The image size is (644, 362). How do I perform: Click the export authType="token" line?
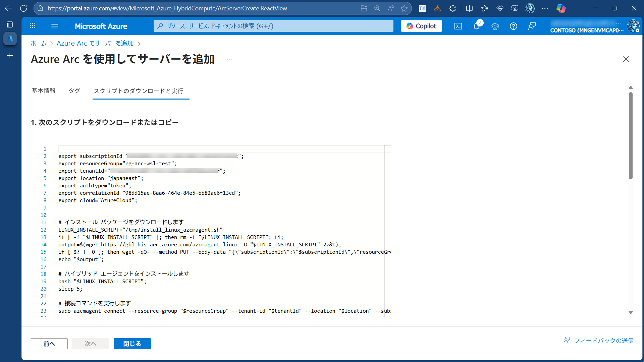[95, 186]
